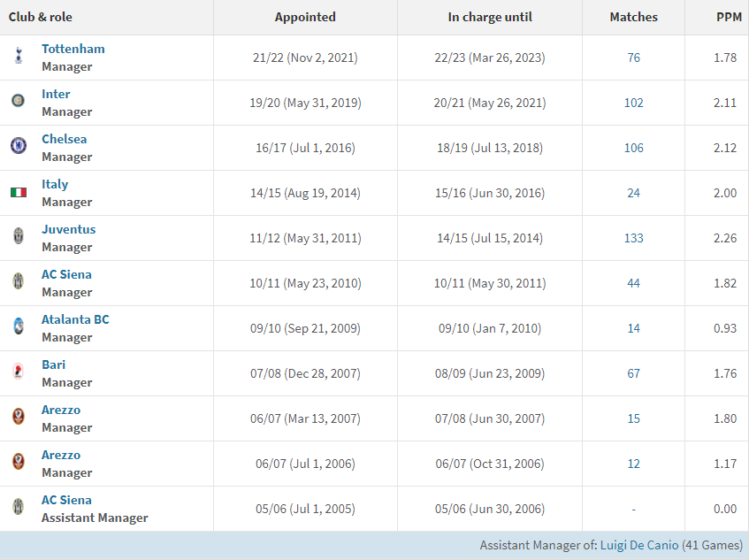The width and height of the screenshot is (749, 560).
Task: Click the Arezzo crest in the 12-match row
Action: 18,463
